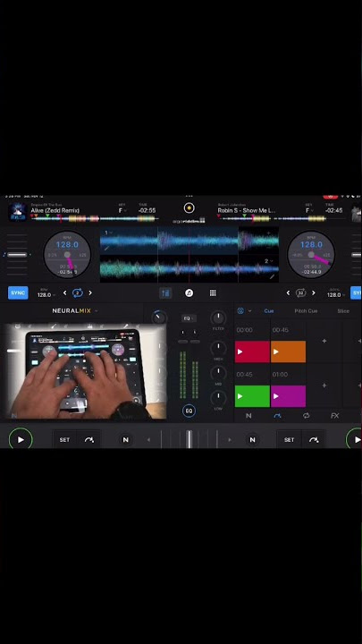Click the edit pencil on waveform 1

[106, 248]
